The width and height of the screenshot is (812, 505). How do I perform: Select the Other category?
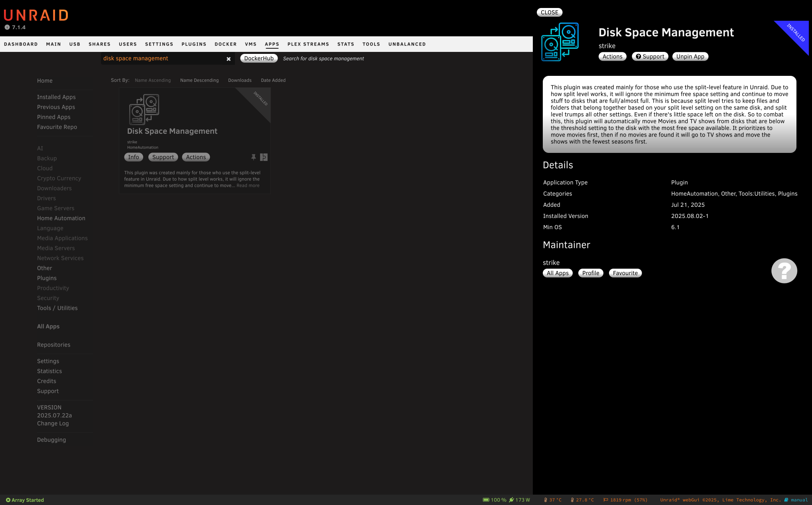pos(45,268)
